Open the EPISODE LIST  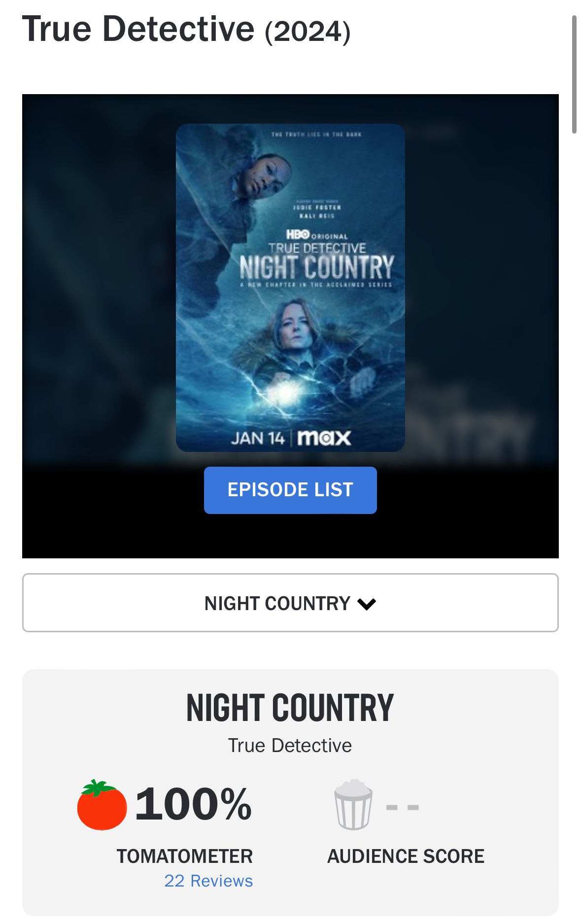coord(290,490)
